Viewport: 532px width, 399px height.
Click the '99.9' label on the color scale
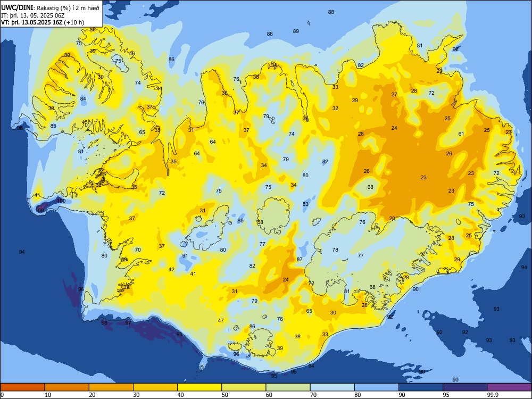pyautogui.click(x=493, y=395)
